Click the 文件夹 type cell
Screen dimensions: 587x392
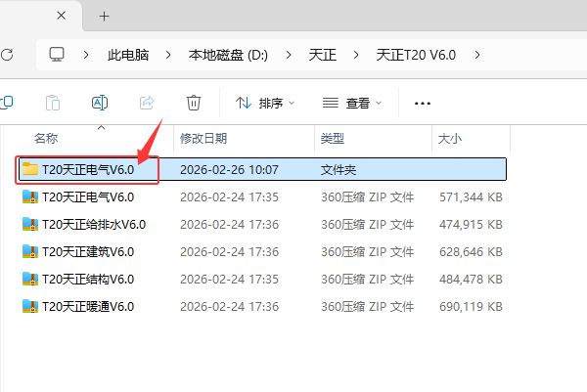[339, 170]
